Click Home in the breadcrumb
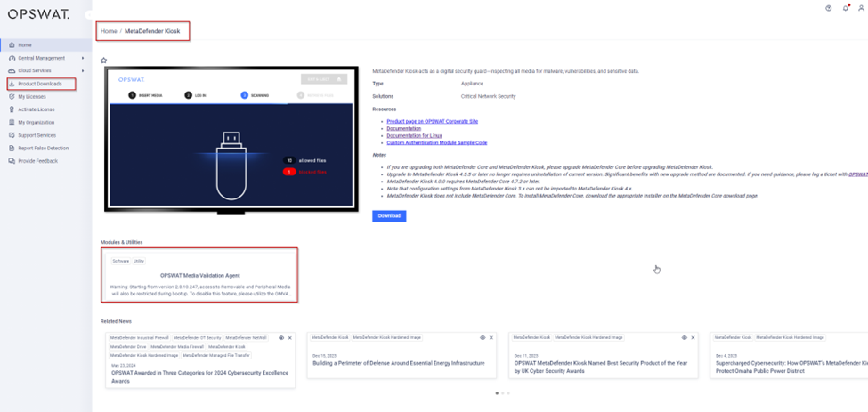 pos(109,31)
